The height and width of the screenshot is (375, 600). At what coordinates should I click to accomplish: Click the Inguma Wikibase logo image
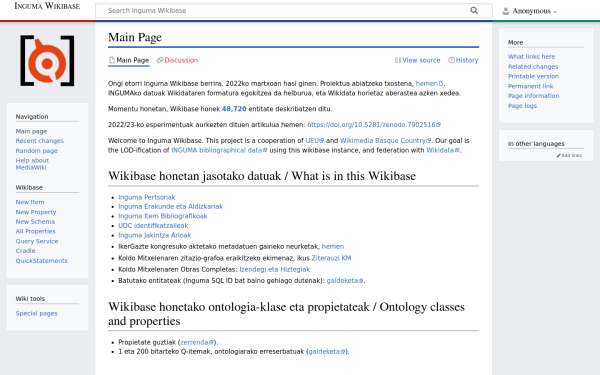[47, 60]
